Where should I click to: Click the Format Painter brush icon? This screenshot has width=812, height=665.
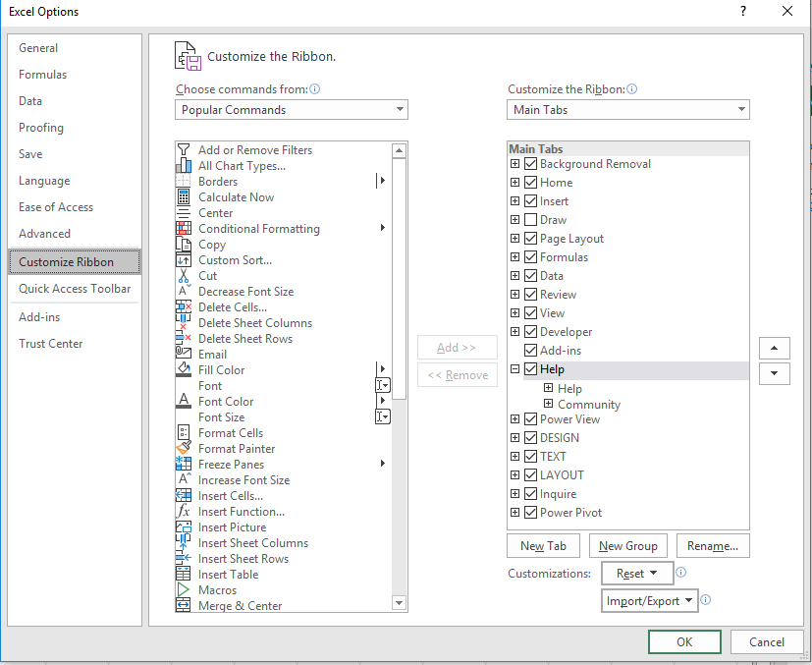[184, 449]
